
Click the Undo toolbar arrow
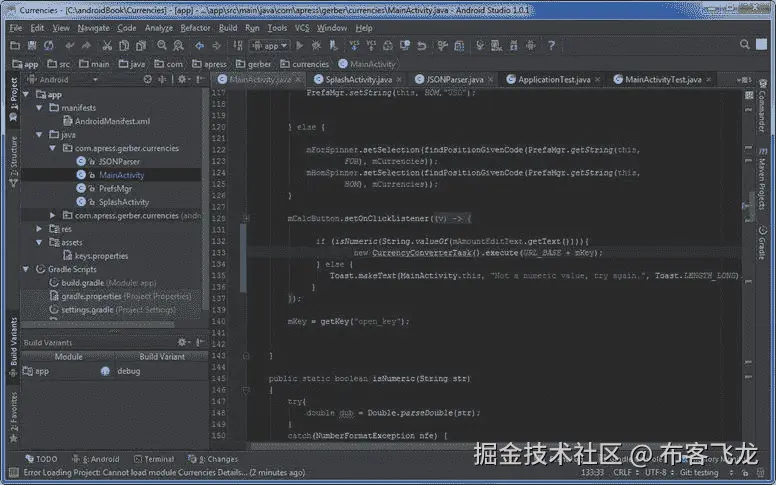coord(69,46)
